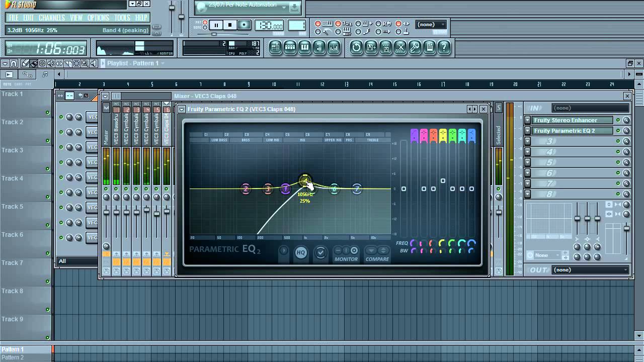Open effect slot 3 menu arrow
This screenshot has height=362, width=644.
[x=527, y=141]
